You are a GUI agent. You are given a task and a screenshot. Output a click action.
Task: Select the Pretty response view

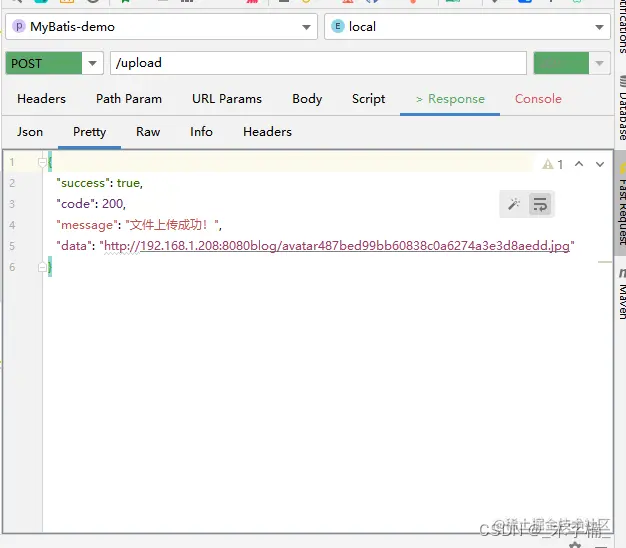pyautogui.click(x=89, y=132)
